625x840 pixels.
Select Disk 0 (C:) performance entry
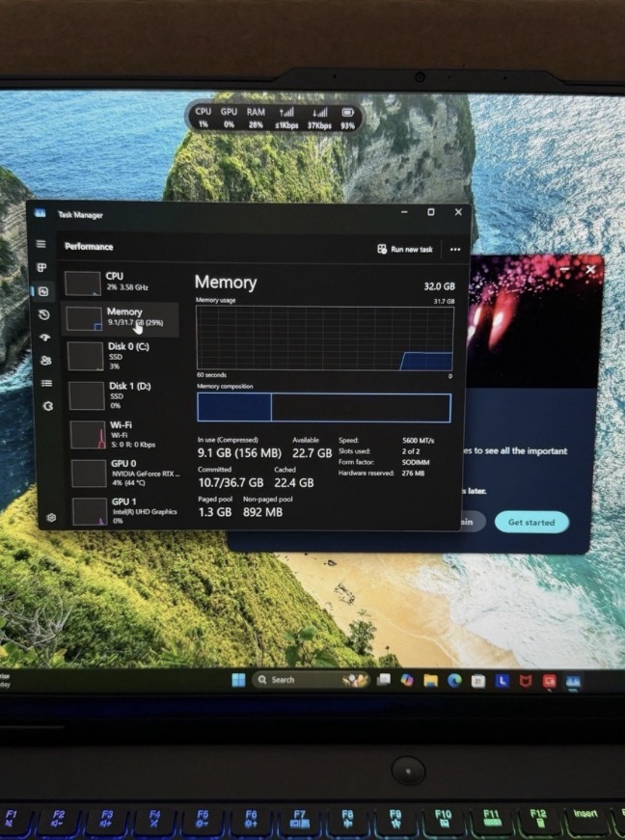pos(122,355)
